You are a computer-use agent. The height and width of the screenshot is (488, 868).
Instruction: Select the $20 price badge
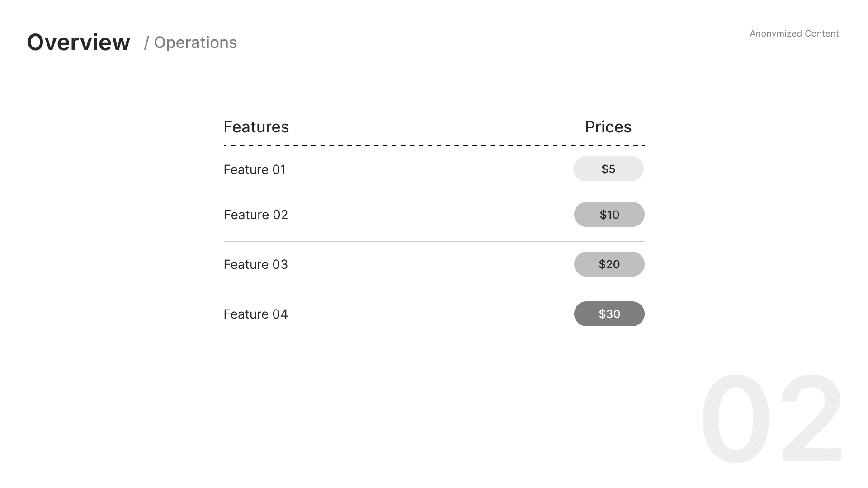point(609,264)
